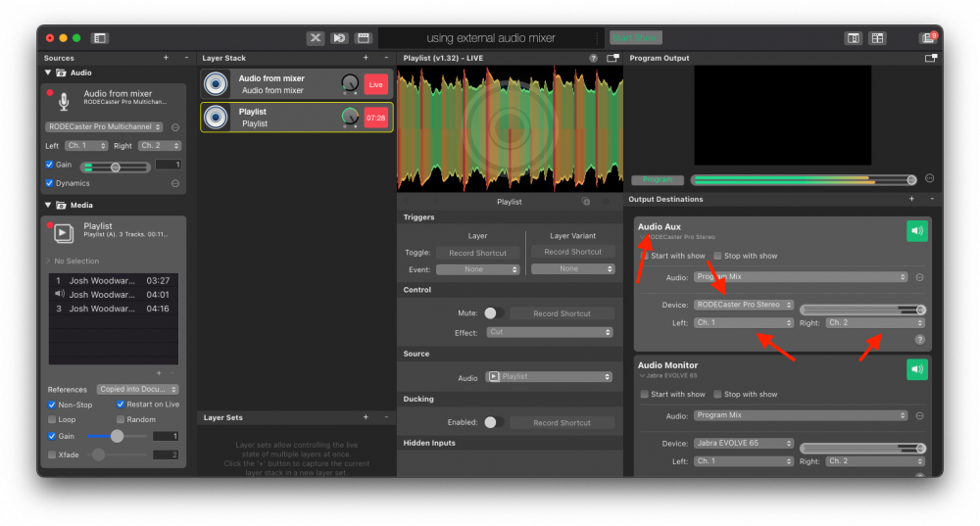Enable the Xfade checkbox

click(x=52, y=454)
